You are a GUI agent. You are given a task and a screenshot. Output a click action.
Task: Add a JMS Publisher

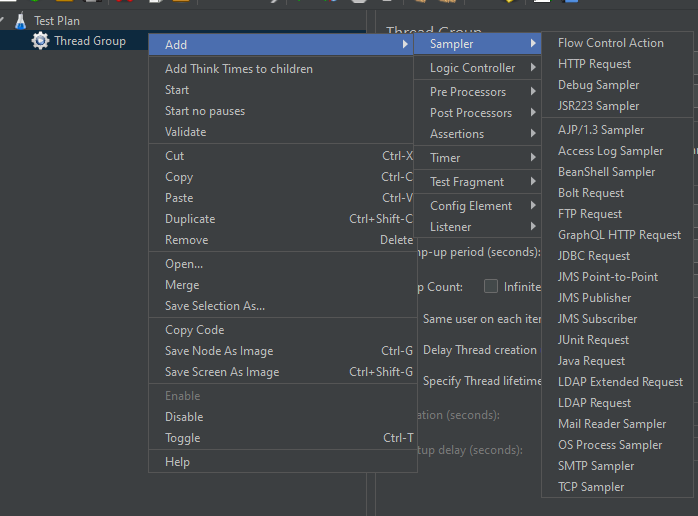click(617, 297)
